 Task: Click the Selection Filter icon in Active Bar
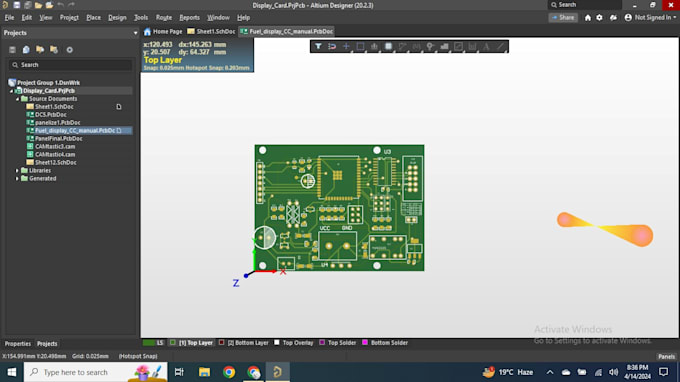tap(318, 46)
